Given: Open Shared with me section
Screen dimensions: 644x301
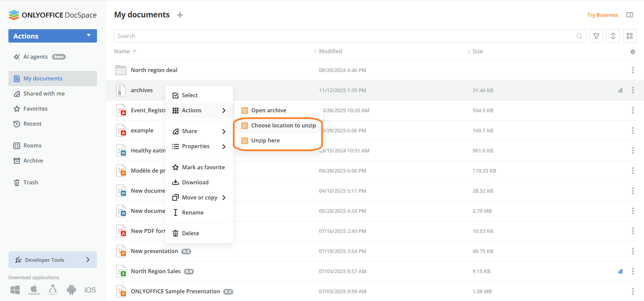Looking at the screenshot, I should click(x=53, y=94).
